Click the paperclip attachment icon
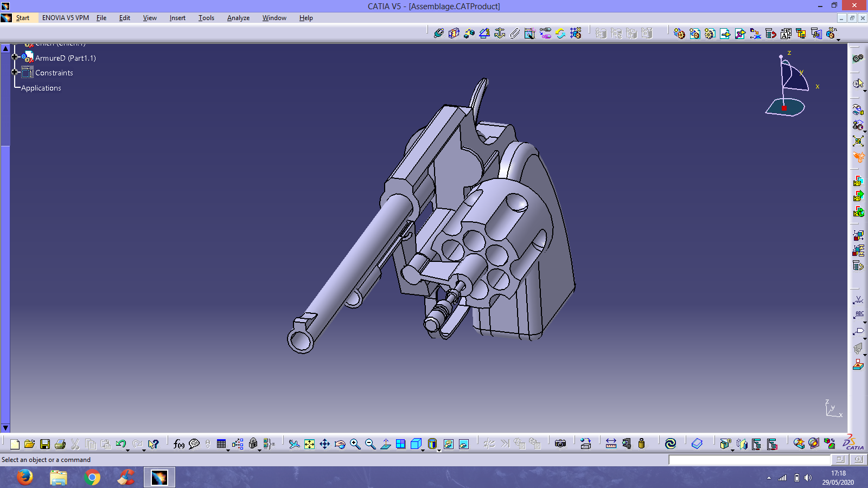This screenshot has width=868, height=488. pos(515,33)
